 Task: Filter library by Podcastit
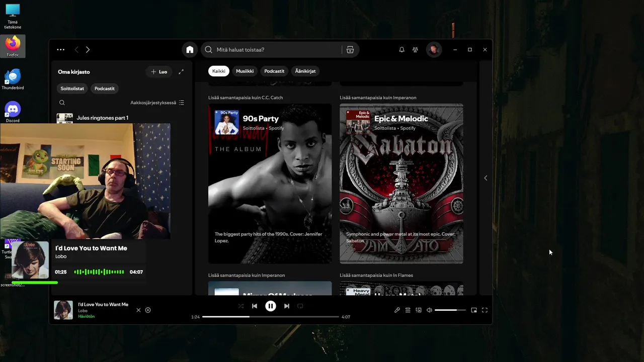tap(105, 88)
